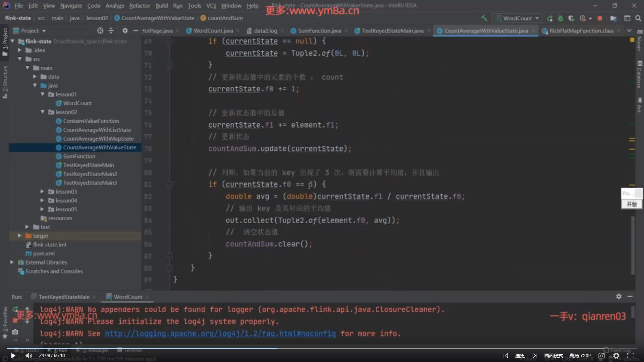
Task: Click the locate-file target icon in Project panel
Action: pos(100,31)
